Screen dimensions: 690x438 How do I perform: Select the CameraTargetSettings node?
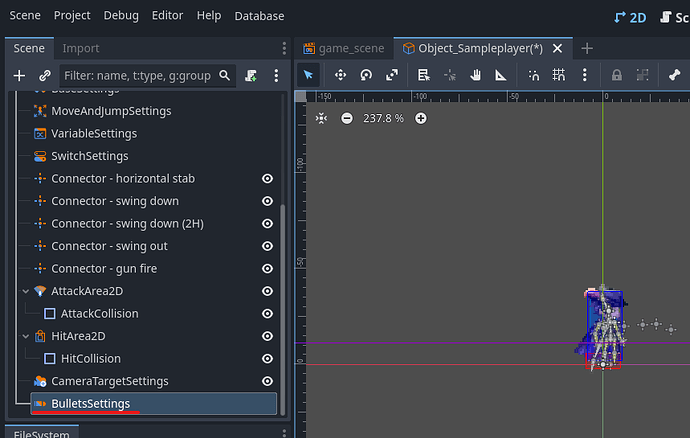(x=110, y=381)
